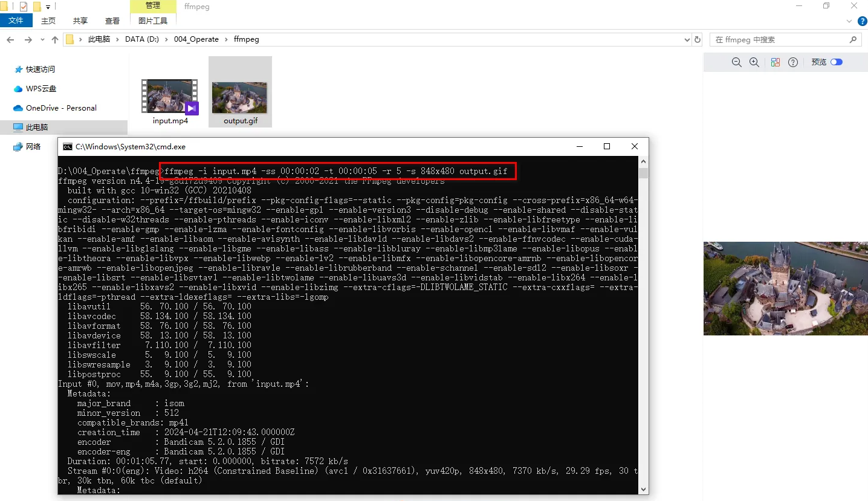Toggle the 预览 preview switch
This screenshot has width=868, height=501.
pos(836,62)
